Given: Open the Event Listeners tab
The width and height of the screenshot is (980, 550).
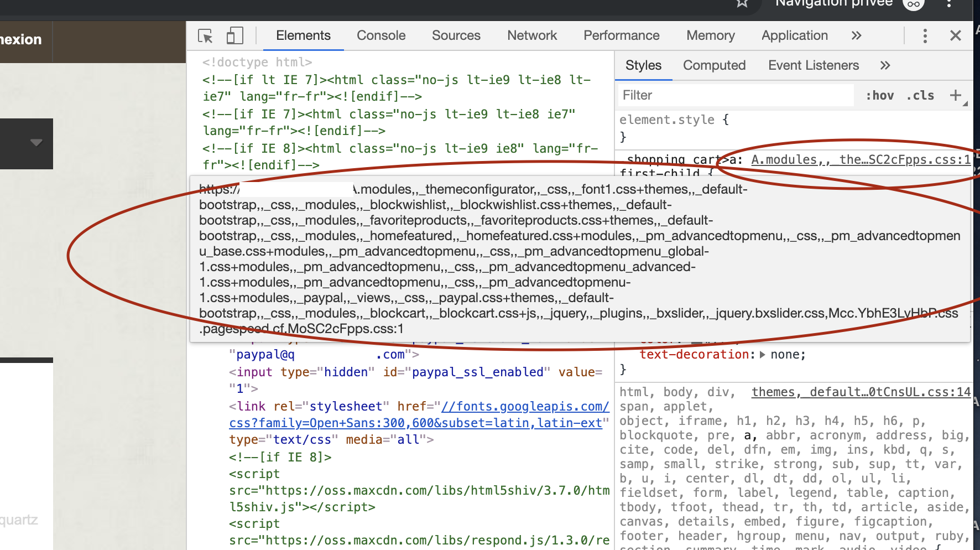Looking at the screenshot, I should point(814,65).
